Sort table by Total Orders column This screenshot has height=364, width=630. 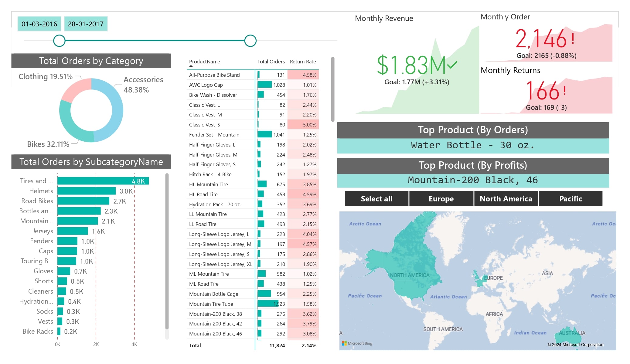pos(271,62)
